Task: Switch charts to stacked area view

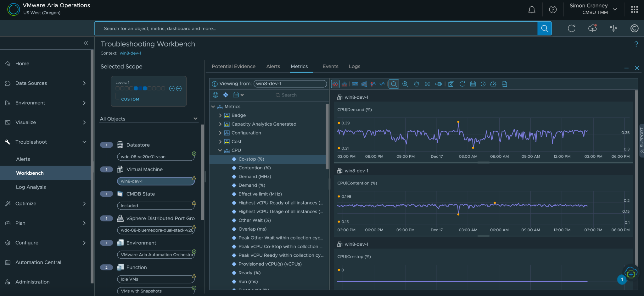Action: 344,84
